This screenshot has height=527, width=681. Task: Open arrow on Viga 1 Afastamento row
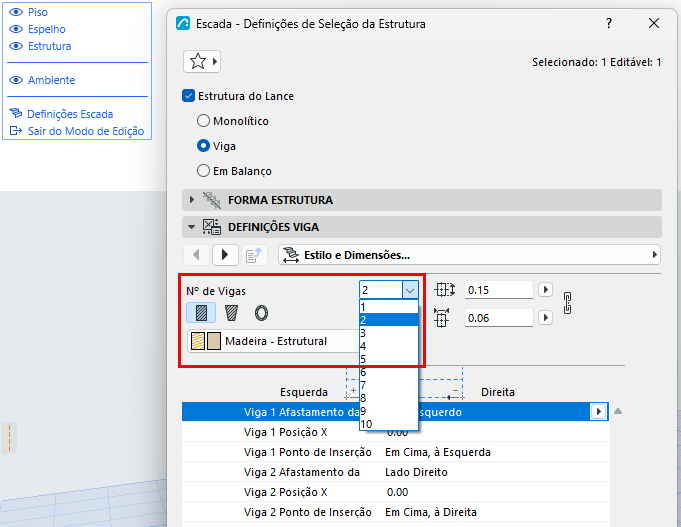[x=598, y=411]
